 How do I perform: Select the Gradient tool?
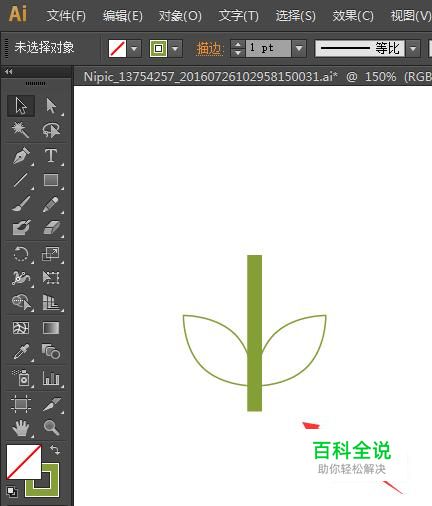tap(51, 328)
